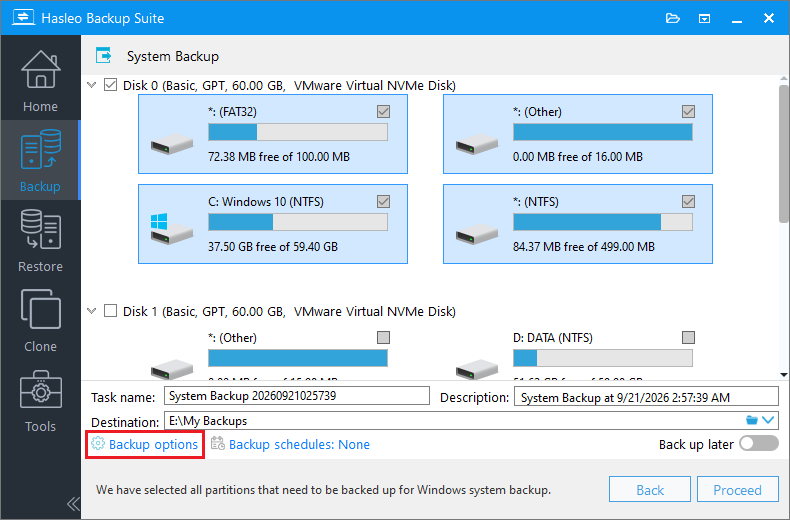Image resolution: width=790 pixels, height=520 pixels.
Task: Toggle the FAT32 partition checkbox
Action: coord(383,111)
